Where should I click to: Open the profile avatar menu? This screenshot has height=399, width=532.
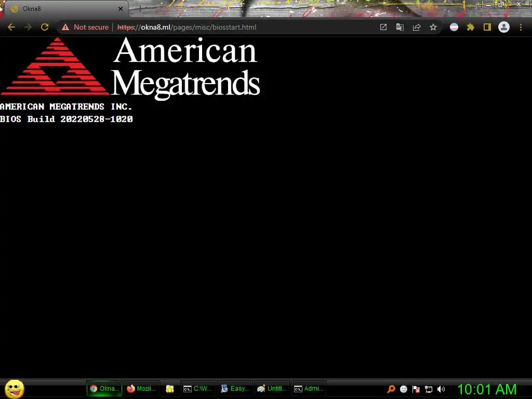coord(504,27)
